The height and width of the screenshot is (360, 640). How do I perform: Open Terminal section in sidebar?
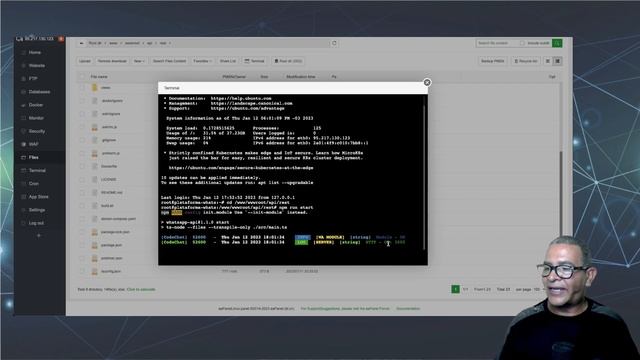[37, 170]
